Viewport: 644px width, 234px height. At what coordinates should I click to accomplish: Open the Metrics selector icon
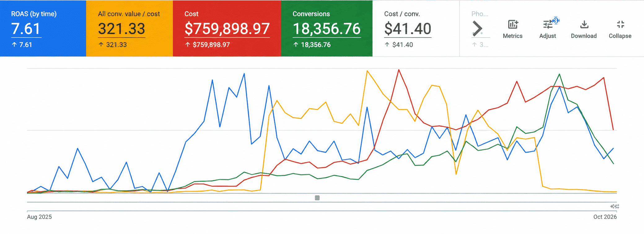click(x=513, y=24)
